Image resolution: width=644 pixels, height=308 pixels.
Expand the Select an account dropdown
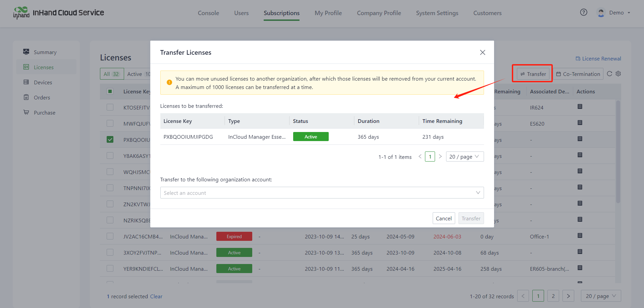[x=322, y=193]
